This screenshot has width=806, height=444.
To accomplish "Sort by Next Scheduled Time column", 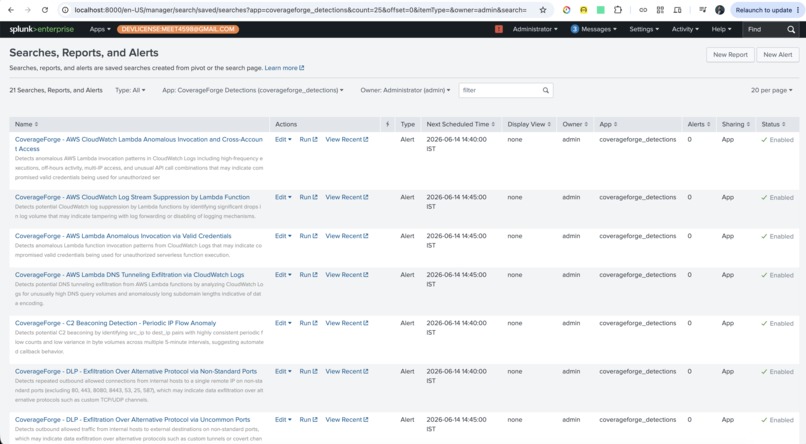I will [461, 124].
